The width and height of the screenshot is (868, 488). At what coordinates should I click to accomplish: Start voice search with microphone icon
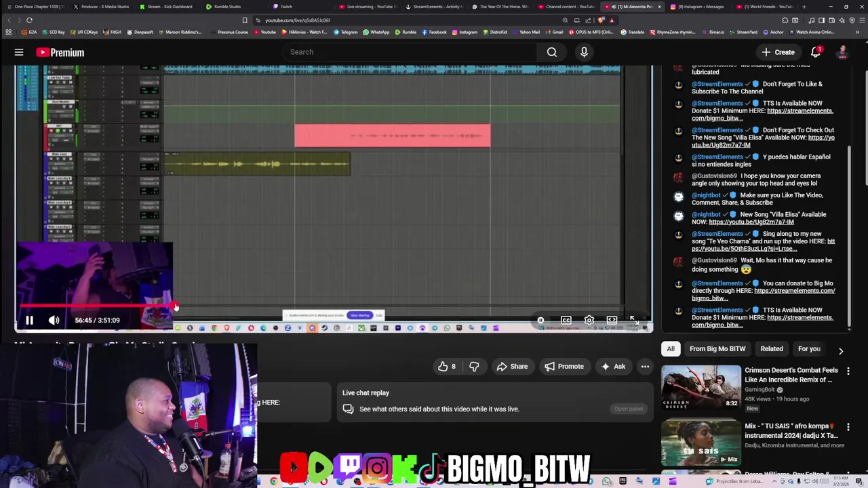click(x=584, y=52)
